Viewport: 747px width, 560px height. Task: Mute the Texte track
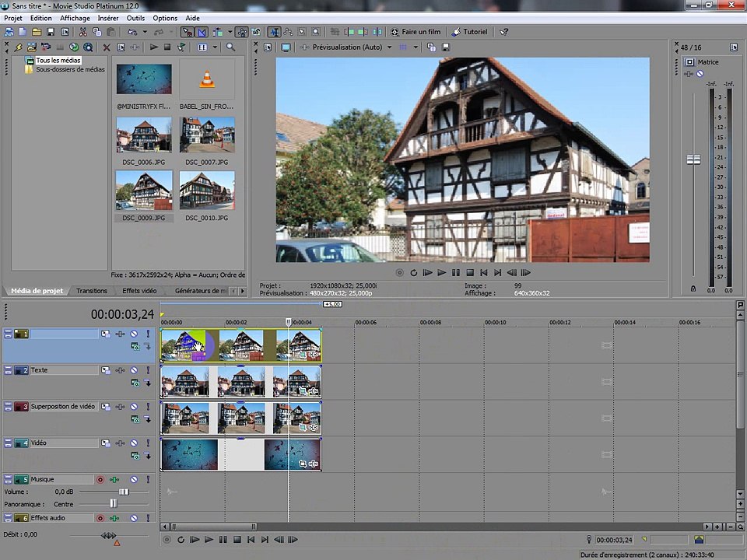134,370
